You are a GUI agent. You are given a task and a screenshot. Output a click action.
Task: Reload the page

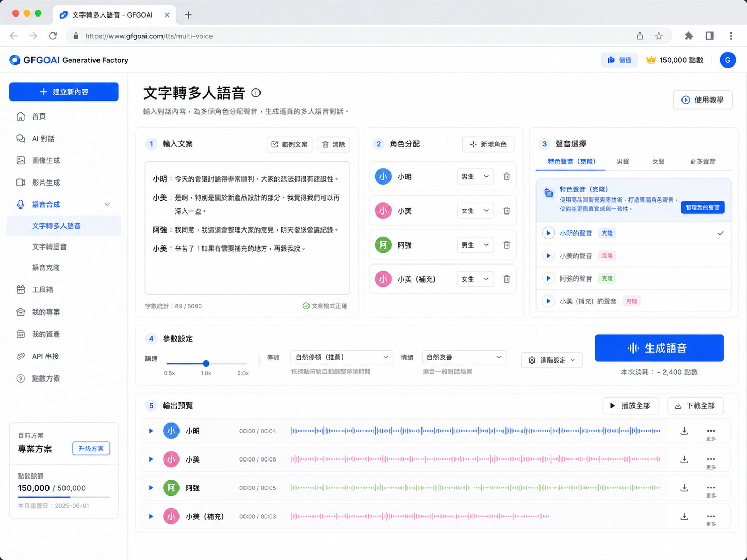point(53,36)
